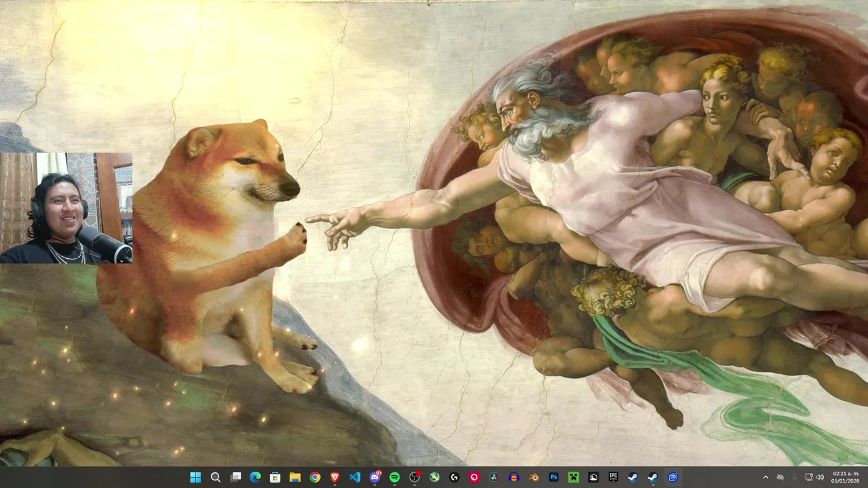
Task: Launch Photoshop from the taskbar
Action: [554, 477]
